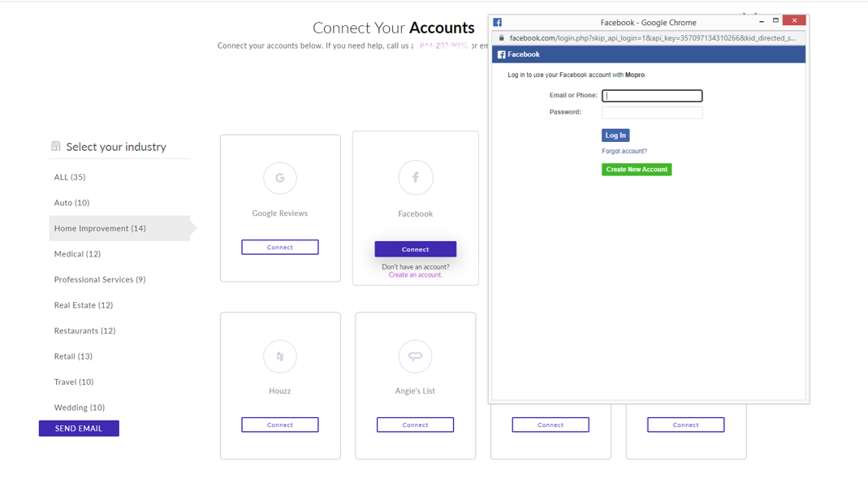
Task: Select the Medical (12) industry
Action: (77, 254)
